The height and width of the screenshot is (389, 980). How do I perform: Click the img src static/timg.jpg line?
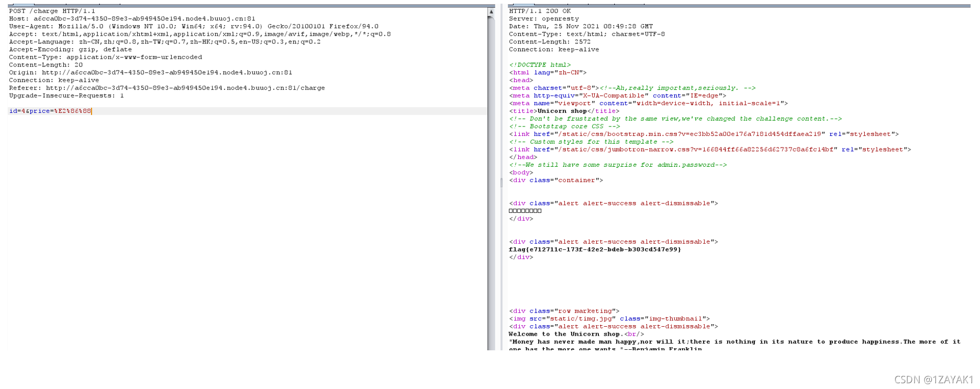609,319
